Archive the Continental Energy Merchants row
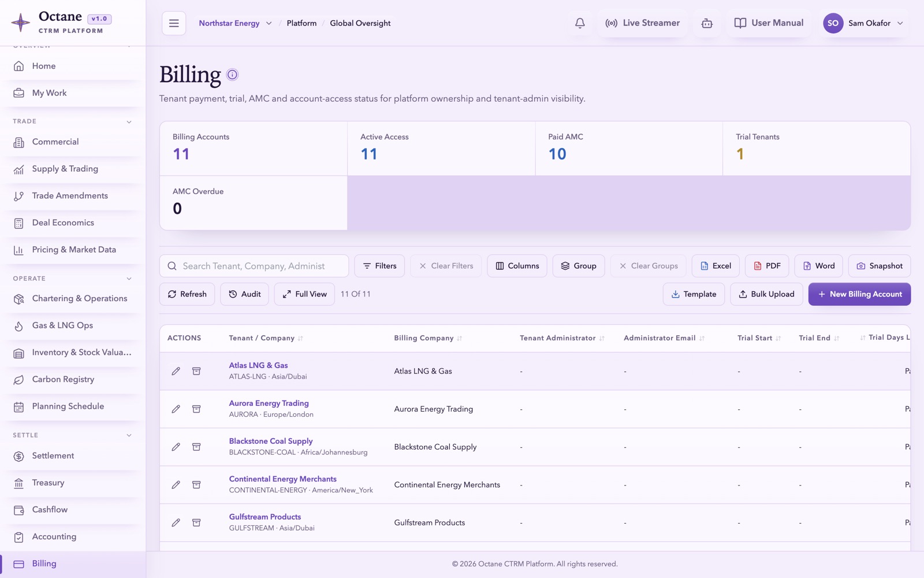This screenshot has width=924, height=578. (196, 485)
